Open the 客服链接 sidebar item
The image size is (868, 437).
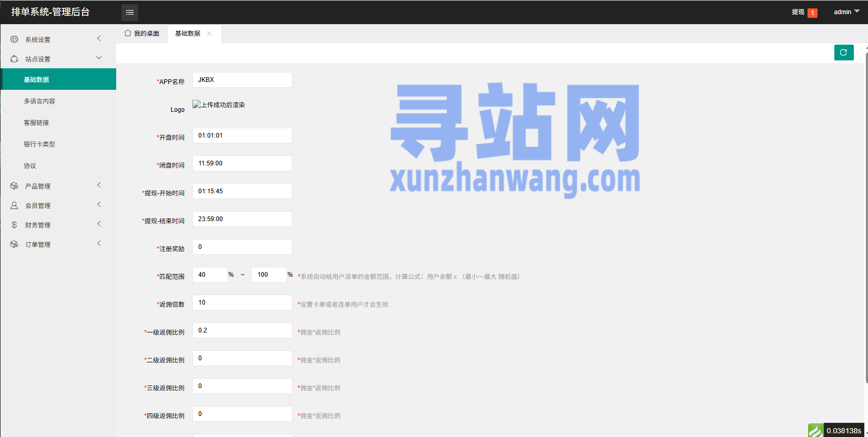pos(36,123)
